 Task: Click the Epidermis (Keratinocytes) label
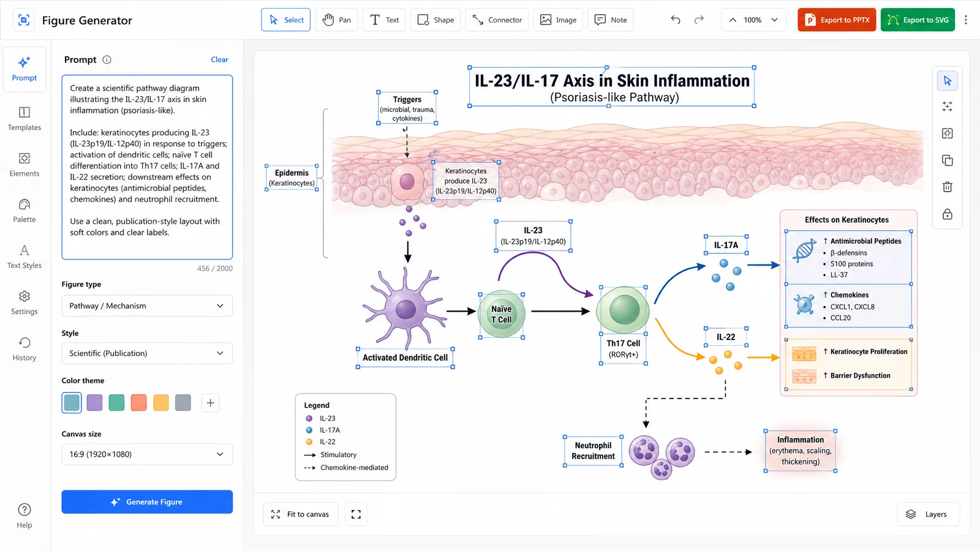click(292, 178)
